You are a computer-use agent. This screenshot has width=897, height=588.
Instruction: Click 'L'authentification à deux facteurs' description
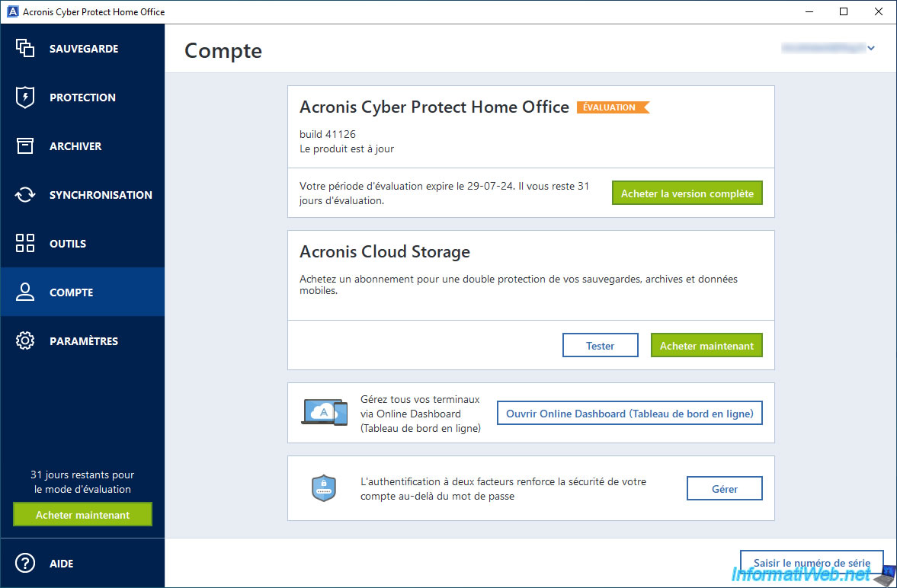pos(503,488)
